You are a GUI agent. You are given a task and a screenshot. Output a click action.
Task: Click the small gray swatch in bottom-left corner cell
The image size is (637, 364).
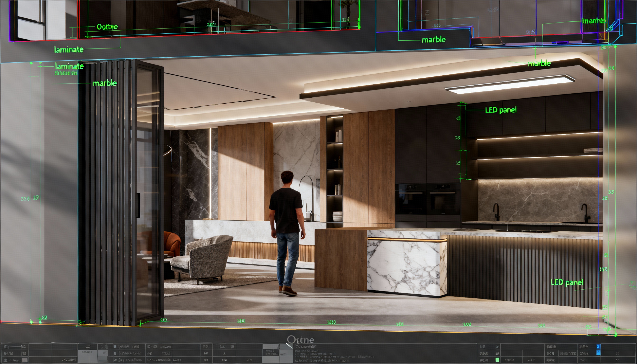[25, 360]
